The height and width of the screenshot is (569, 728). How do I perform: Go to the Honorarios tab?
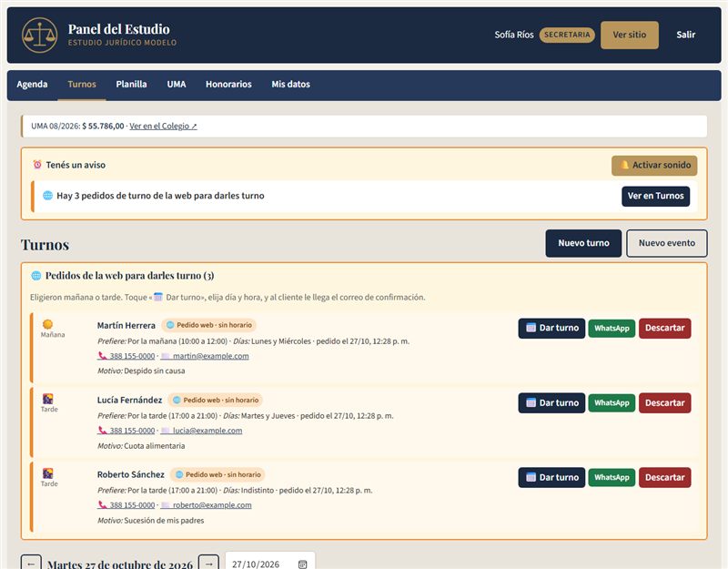228,85
